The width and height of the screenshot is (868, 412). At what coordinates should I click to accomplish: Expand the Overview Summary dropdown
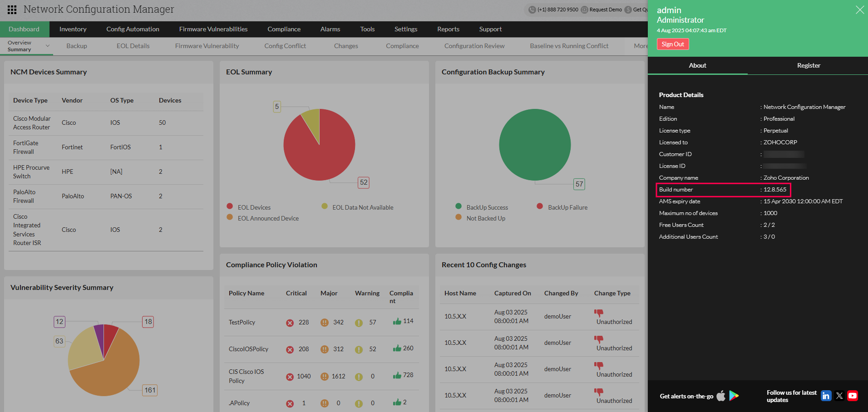47,45
